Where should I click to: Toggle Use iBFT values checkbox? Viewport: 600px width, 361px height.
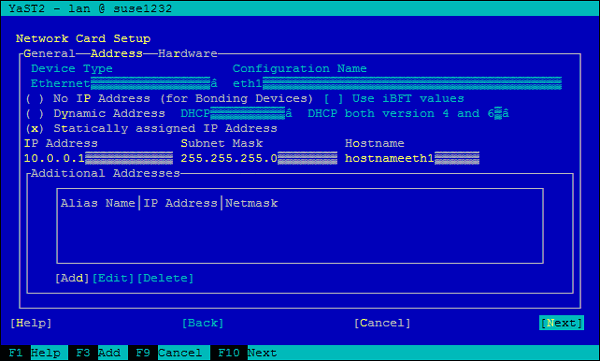pyautogui.click(x=394, y=98)
